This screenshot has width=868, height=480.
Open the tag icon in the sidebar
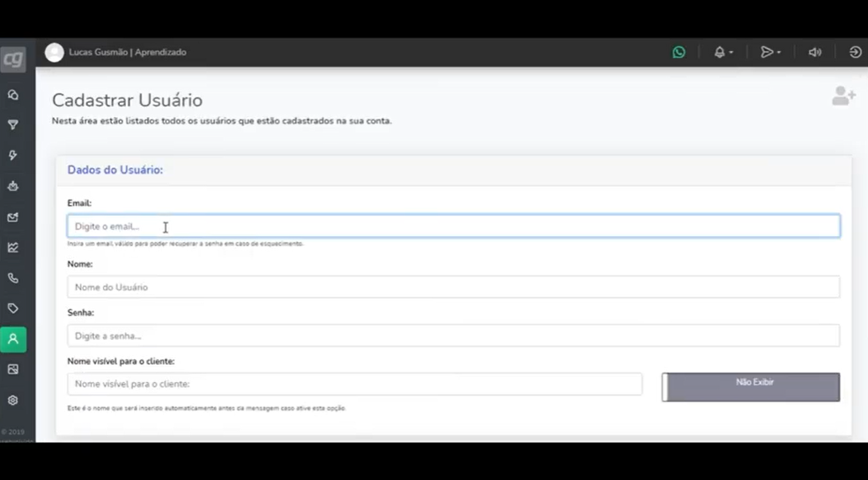pos(12,308)
